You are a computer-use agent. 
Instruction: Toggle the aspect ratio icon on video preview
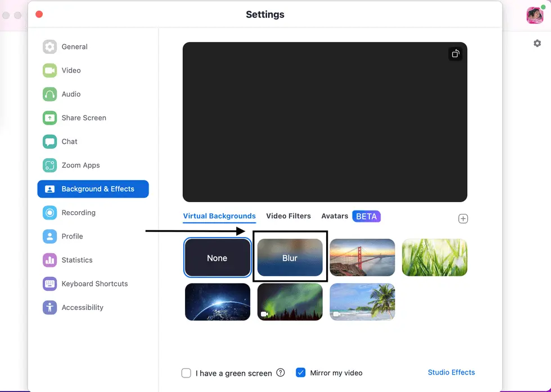(455, 53)
